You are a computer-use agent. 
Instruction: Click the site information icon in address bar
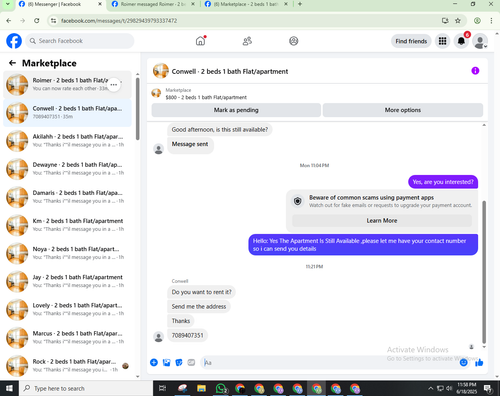[x=53, y=21]
